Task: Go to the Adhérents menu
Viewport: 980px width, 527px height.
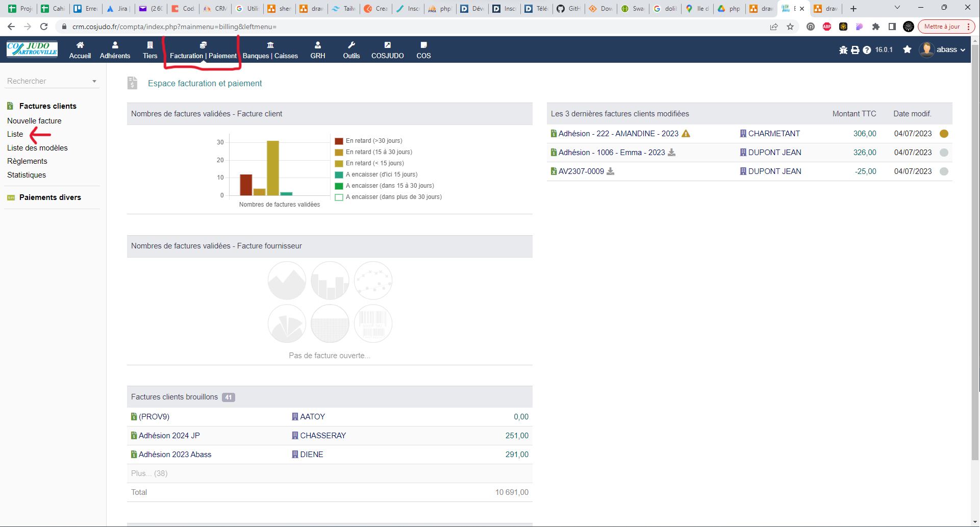Action: pyautogui.click(x=115, y=50)
